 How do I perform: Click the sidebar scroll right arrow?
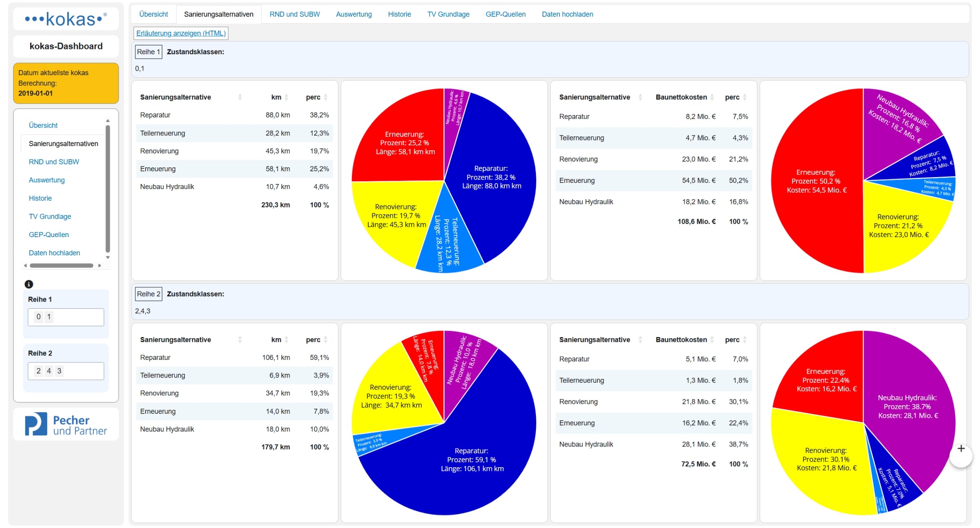(100, 266)
